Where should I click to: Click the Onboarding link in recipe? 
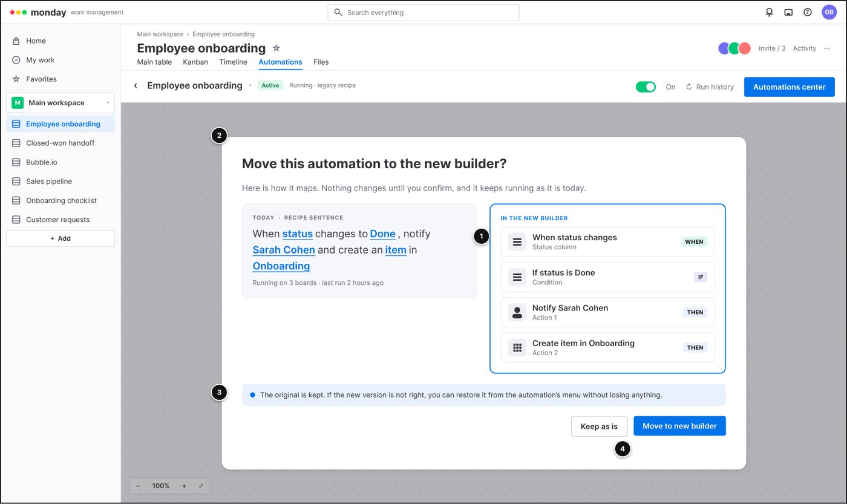pyautogui.click(x=281, y=266)
